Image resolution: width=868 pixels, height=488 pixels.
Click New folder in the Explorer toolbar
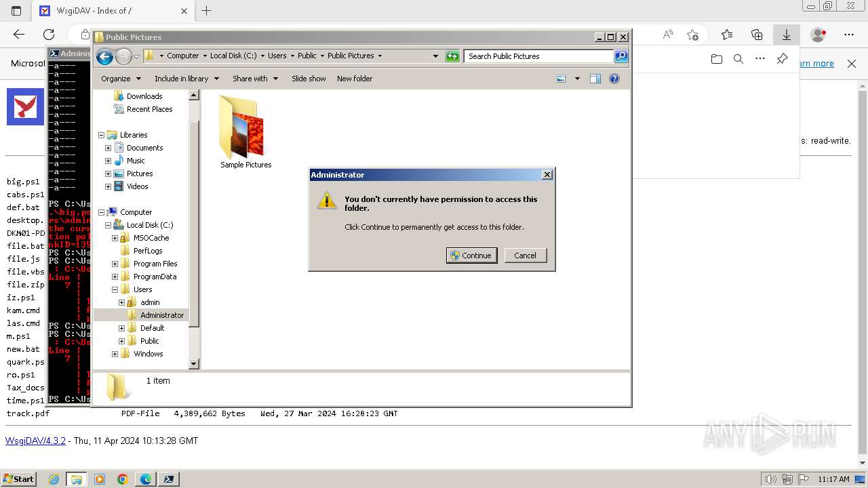click(355, 79)
